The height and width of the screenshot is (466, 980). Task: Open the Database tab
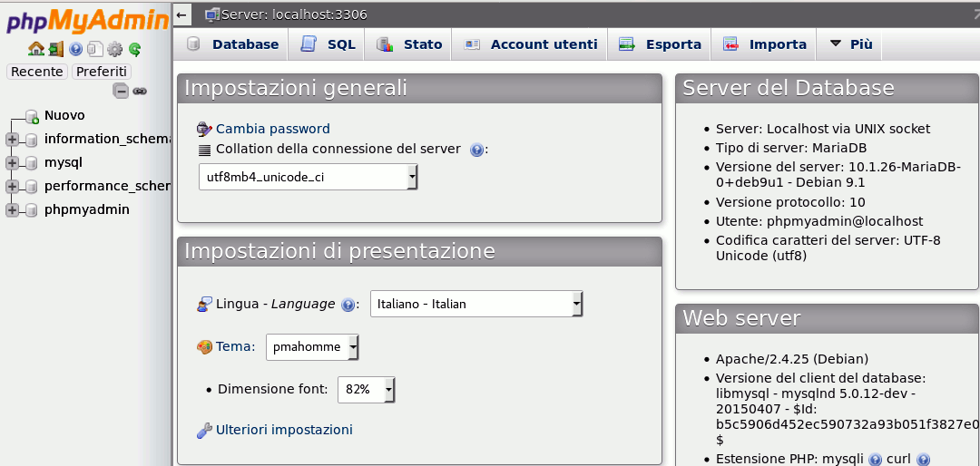point(232,44)
